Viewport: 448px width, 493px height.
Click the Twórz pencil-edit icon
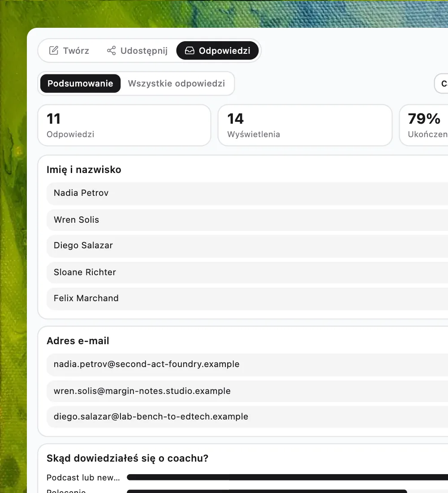coord(54,51)
